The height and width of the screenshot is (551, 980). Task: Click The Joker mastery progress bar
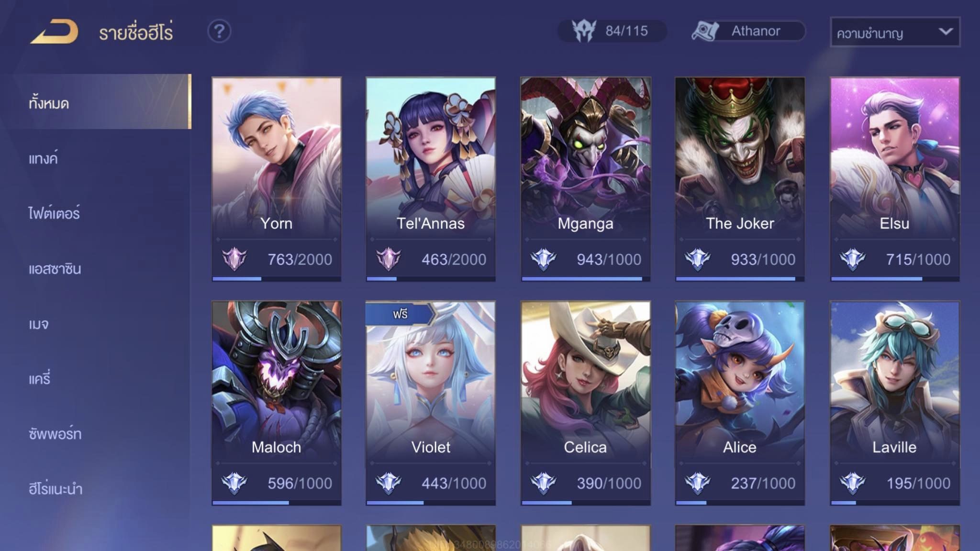(x=740, y=278)
